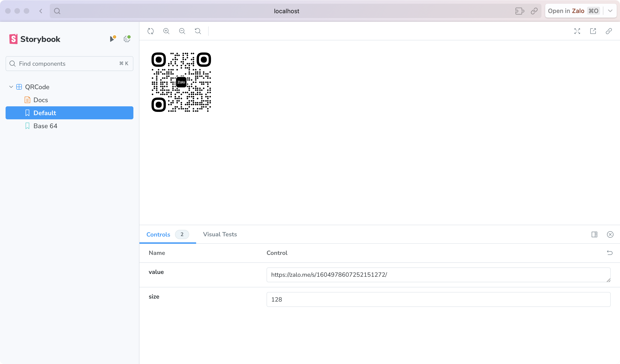The image size is (620, 364).
Task: Zoom in on the story preview
Action: pos(166,31)
